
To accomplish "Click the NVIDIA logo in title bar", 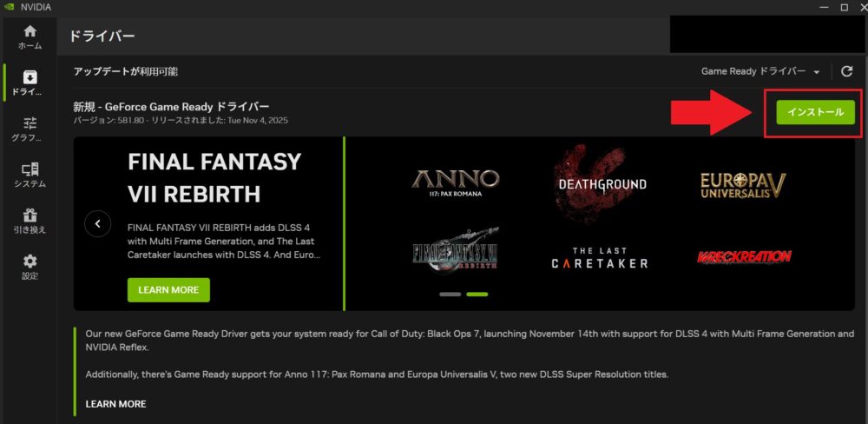I will [10, 7].
